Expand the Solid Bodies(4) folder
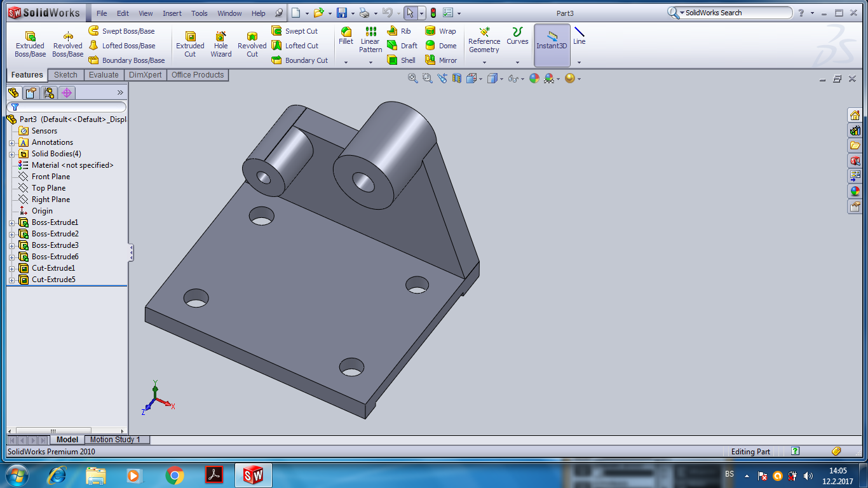Viewport: 868px width, 488px height. coord(11,154)
